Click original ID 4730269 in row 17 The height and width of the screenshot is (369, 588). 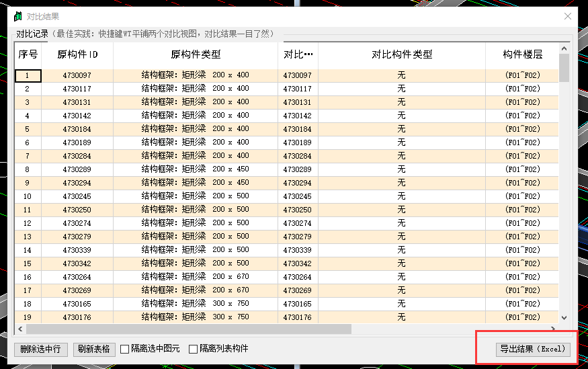(77, 290)
